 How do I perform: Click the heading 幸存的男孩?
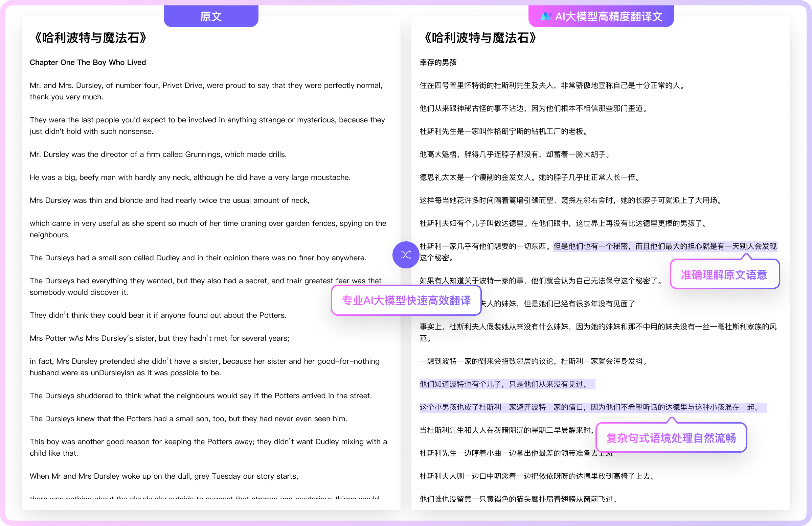(438, 63)
